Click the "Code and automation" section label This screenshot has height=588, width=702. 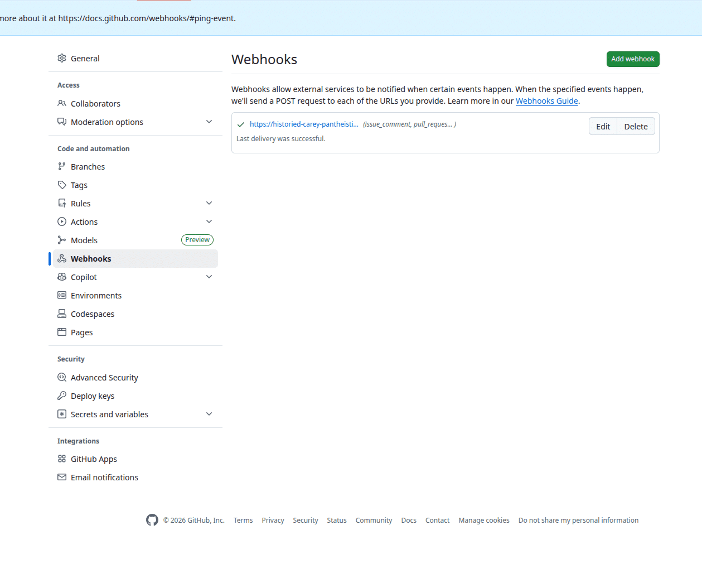coord(93,149)
